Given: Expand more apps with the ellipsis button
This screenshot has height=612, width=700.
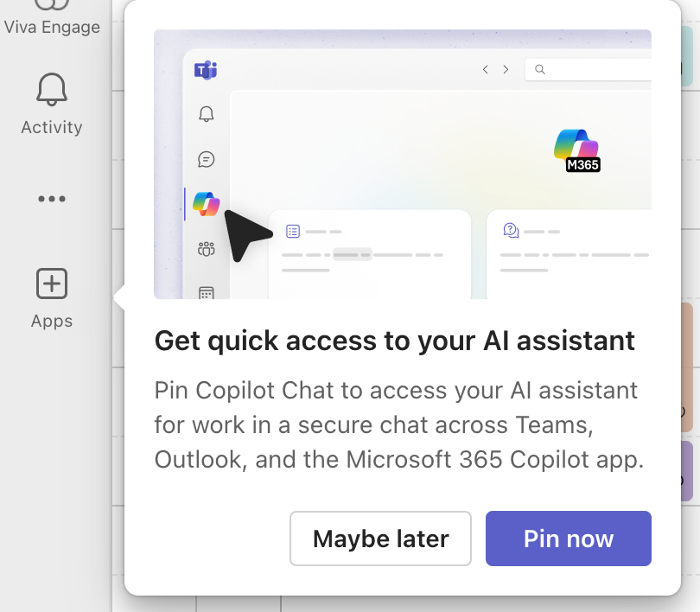Looking at the screenshot, I should (51, 199).
